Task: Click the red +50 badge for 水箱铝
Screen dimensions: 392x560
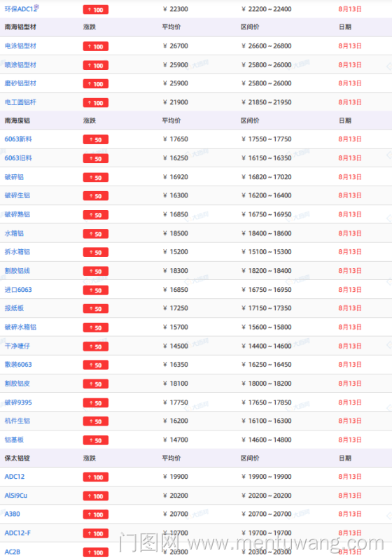Action: 96,234
